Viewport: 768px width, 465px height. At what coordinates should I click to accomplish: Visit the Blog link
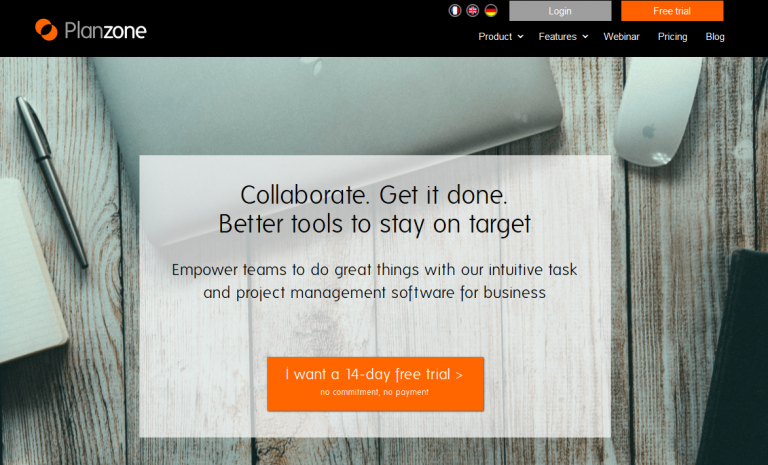tap(715, 37)
